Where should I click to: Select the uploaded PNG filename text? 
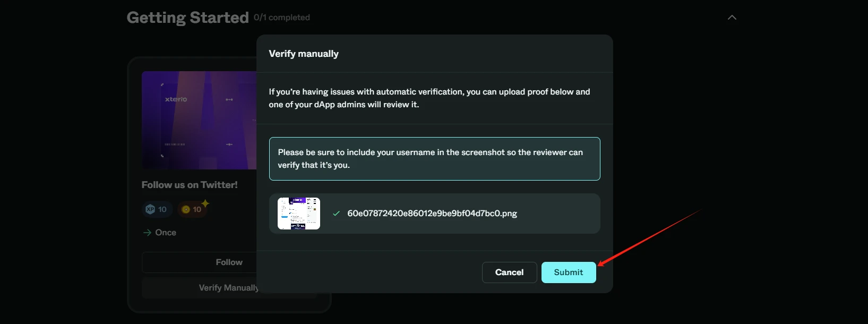(x=432, y=214)
